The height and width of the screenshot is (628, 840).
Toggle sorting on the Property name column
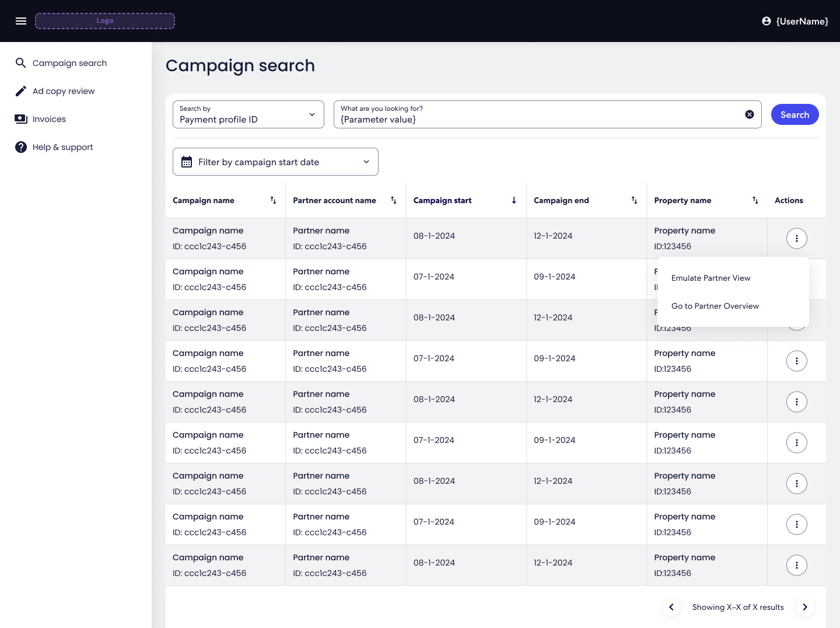tap(755, 200)
